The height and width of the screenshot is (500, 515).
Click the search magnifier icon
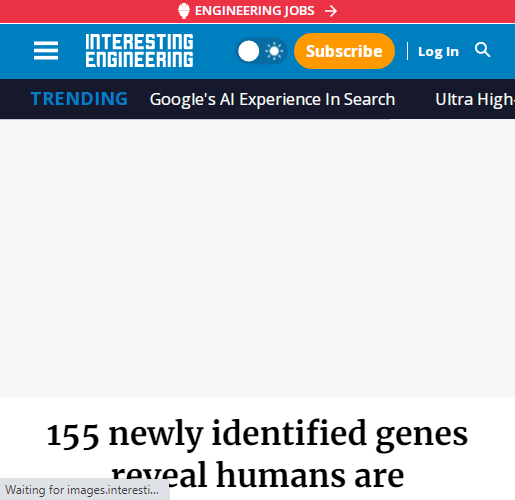pyautogui.click(x=482, y=50)
